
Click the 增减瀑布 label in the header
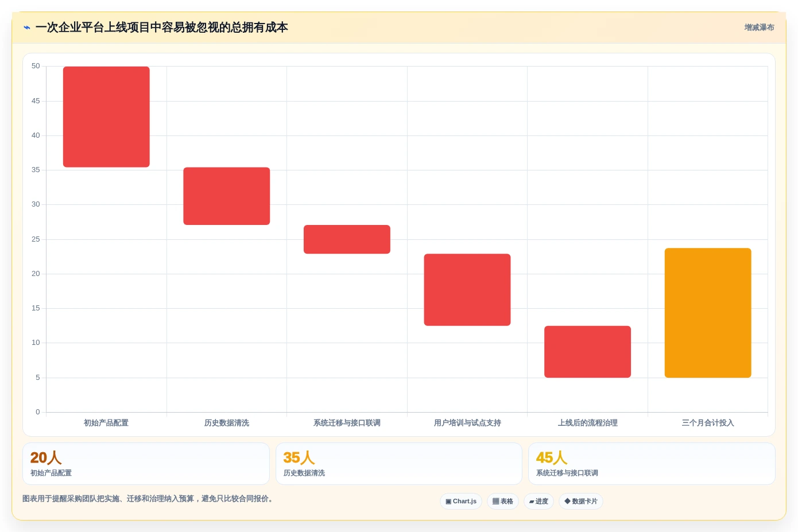[x=759, y=28]
